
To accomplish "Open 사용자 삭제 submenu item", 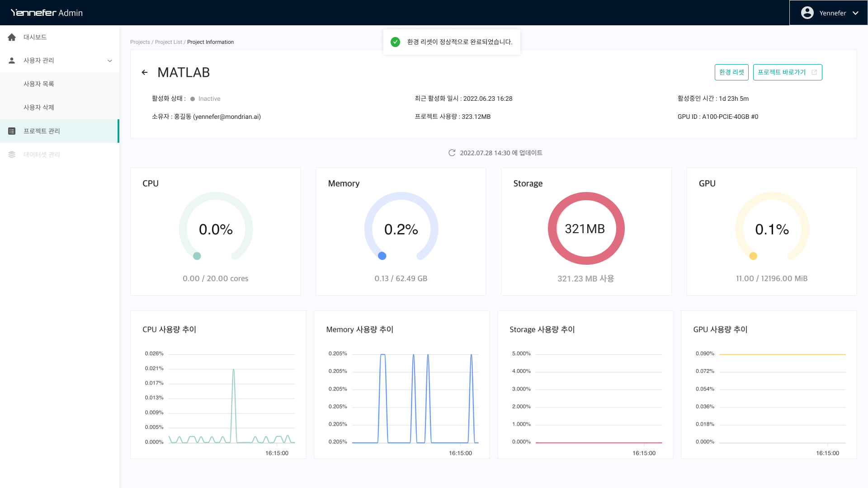I will click(39, 108).
